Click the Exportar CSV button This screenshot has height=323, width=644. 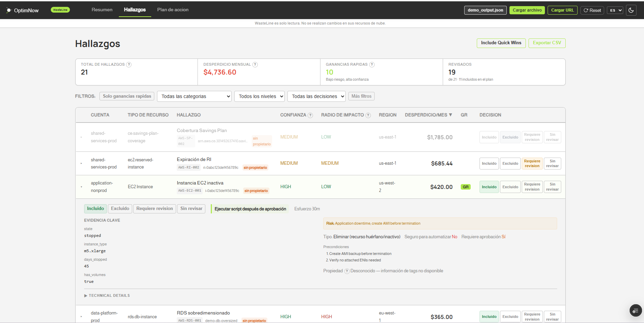pyautogui.click(x=547, y=43)
